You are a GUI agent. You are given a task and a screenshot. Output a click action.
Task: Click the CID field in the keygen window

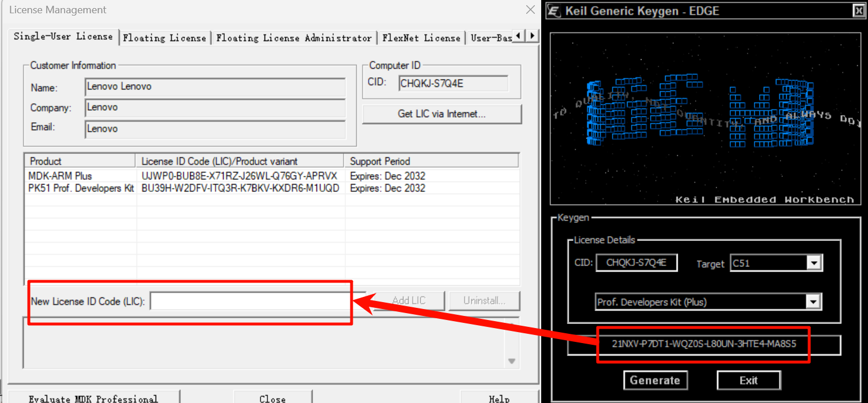click(636, 262)
